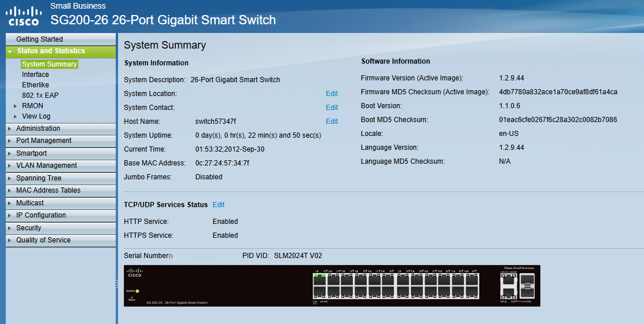Click the sidebar splitter handle
The height and width of the screenshot is (324, 644).
pyautogui.click(x=117, y=283)
